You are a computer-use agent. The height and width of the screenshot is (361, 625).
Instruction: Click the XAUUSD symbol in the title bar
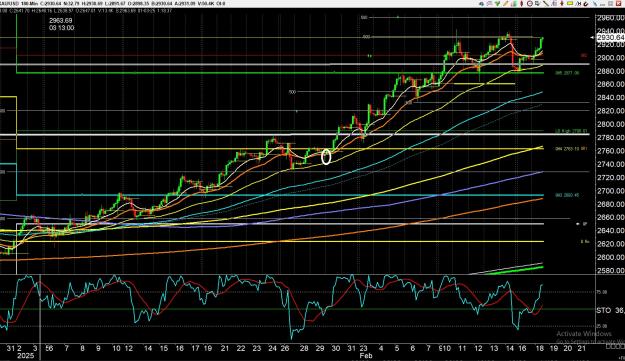coord(8,4)
